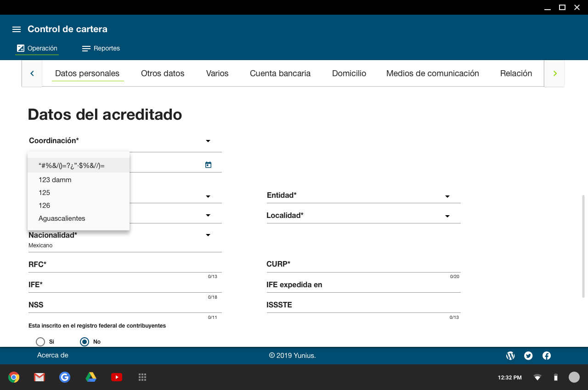
Task: Expand the Localidad dropdown
Action: (x=447, y=216)
